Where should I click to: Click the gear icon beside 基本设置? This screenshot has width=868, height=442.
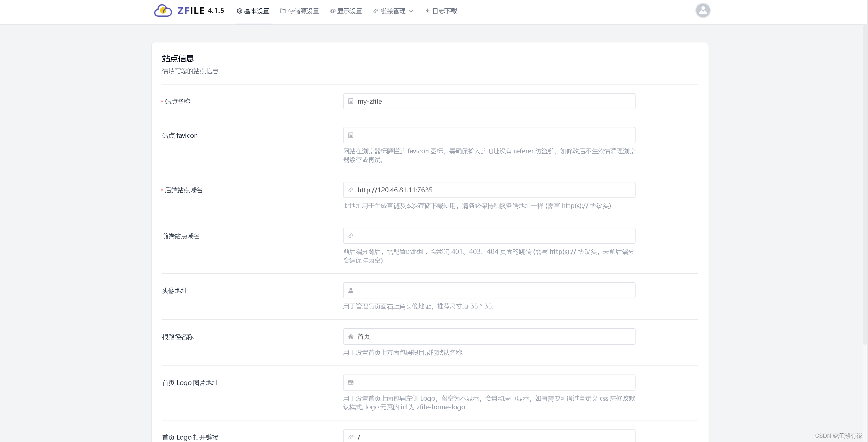[239, 11]
